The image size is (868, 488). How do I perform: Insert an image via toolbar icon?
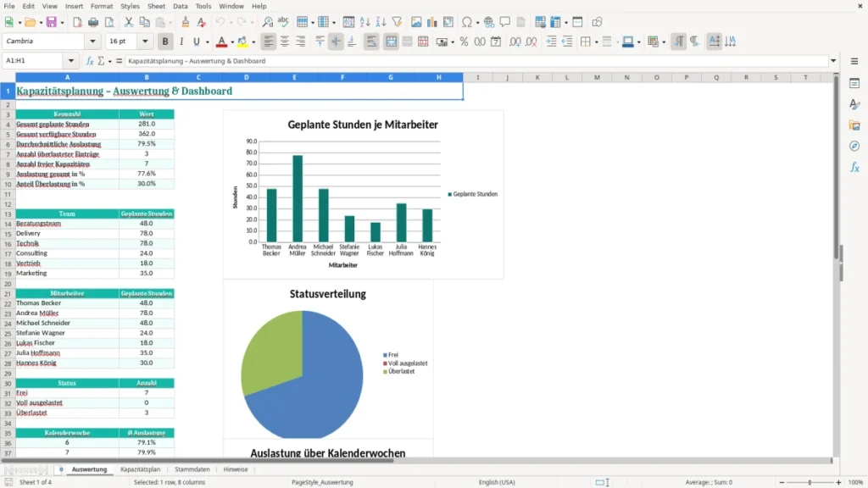[x=416, y=22]
